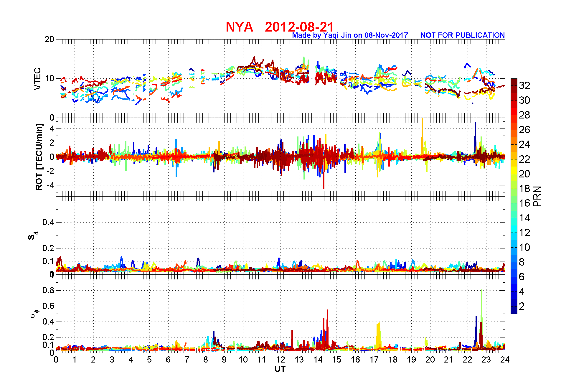Click the orange ROT spike near 19.5 UT
561x392 pixels.
click(422, 136)
